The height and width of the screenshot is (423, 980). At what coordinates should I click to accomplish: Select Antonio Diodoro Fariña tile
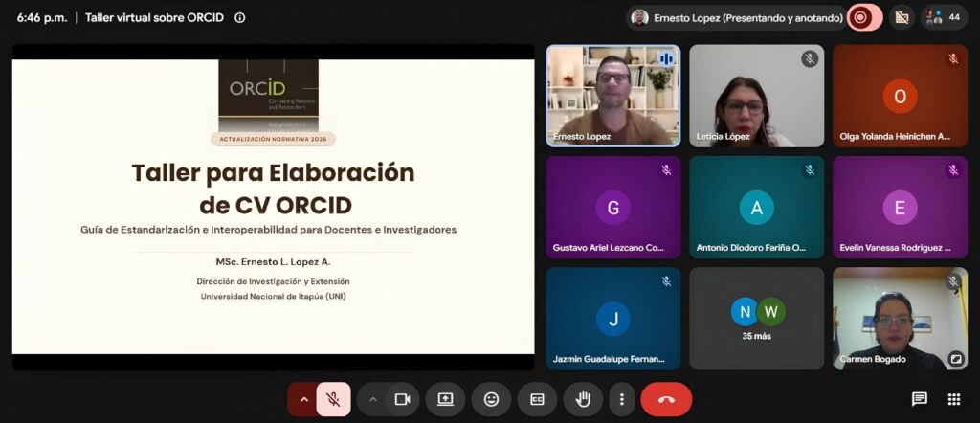coord(756,207)
